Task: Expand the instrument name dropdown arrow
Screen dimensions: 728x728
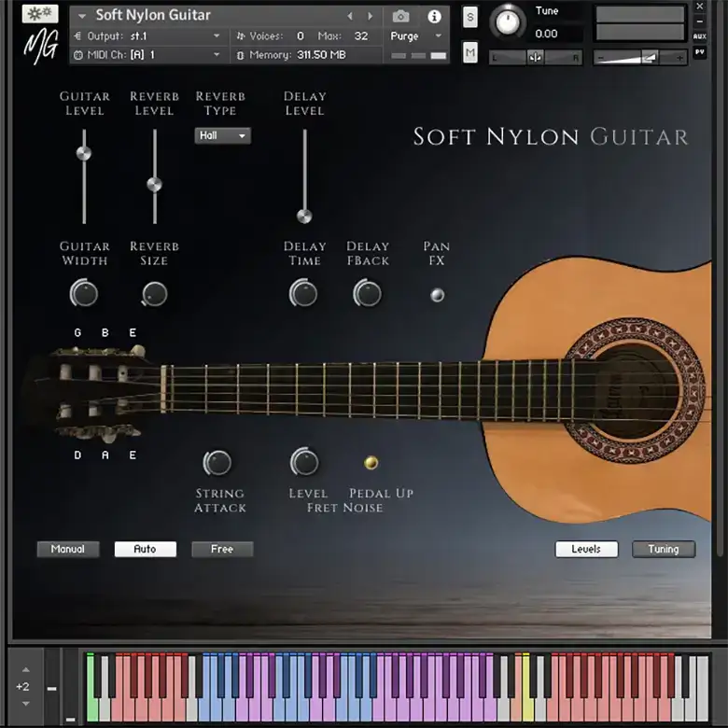Action: point(82,16)
